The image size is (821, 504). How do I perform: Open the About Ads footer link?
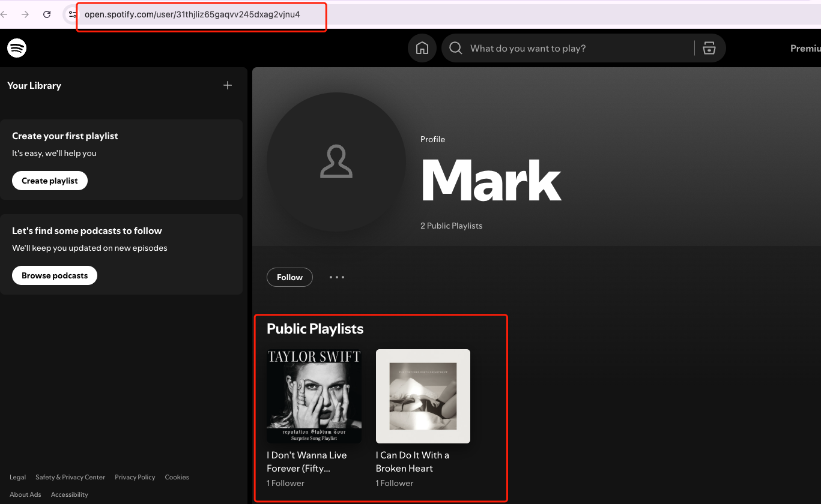(x=25, y=494)
